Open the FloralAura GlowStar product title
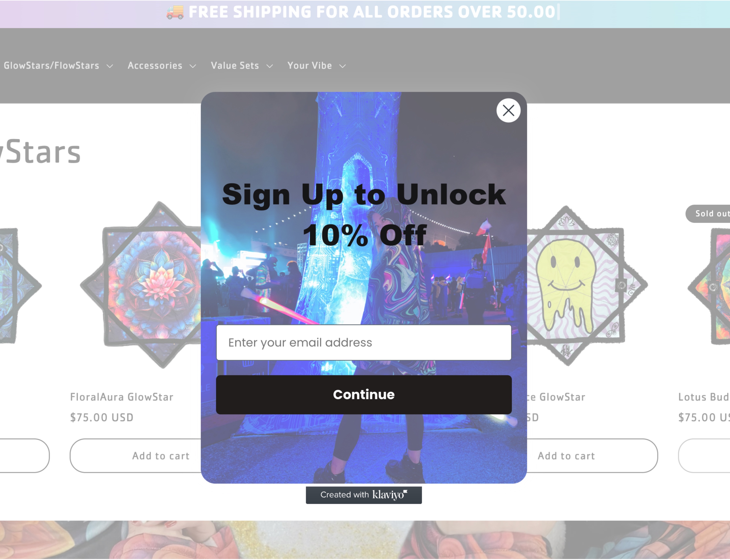Image resolution: width=730 pixels, height=560 pixels. tap(122, 397)
